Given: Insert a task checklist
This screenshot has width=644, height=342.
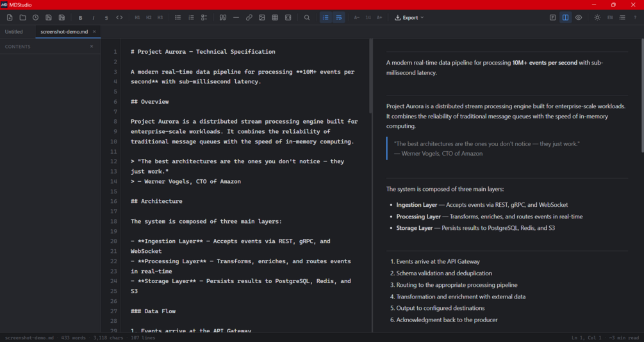Looking at the screenshot, I should pyautogui.click(x=204, y=18).
